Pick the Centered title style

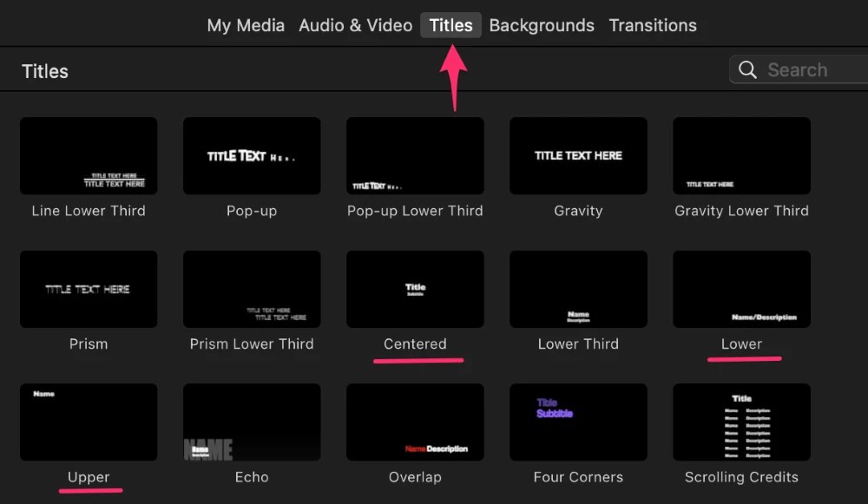[415, 289]
